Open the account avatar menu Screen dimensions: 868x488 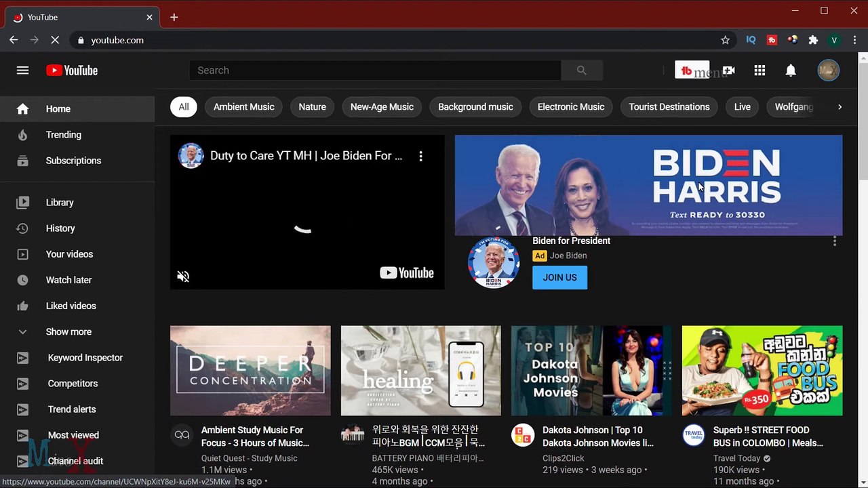[x=828, y=70]
